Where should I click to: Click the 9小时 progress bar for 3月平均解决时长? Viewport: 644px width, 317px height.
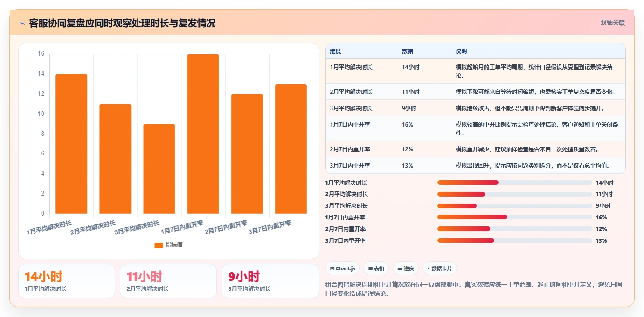pyautogui.click(x=514, y=206)
